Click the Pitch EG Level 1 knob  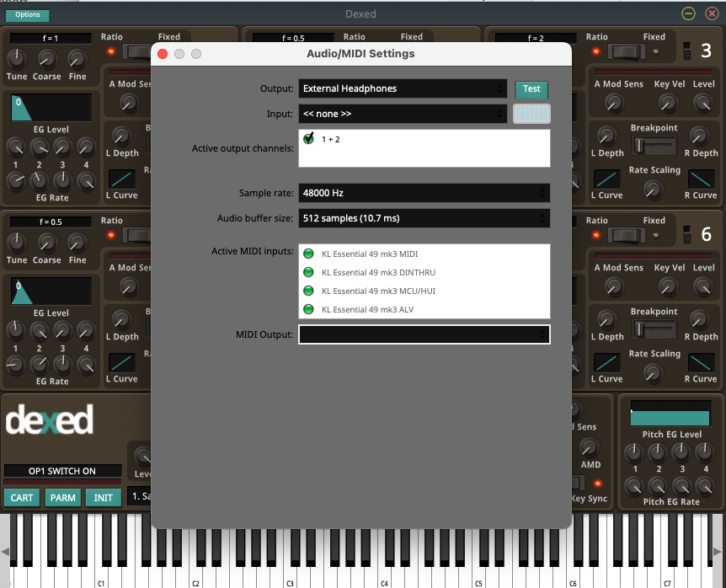tap(633, 453)
